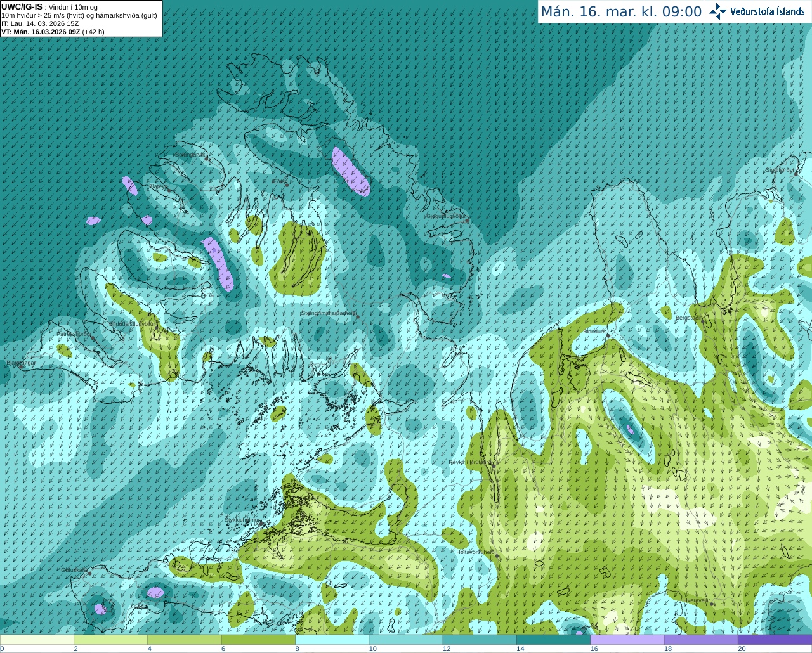Click the Blönduós station label

(x=595, y=332)
